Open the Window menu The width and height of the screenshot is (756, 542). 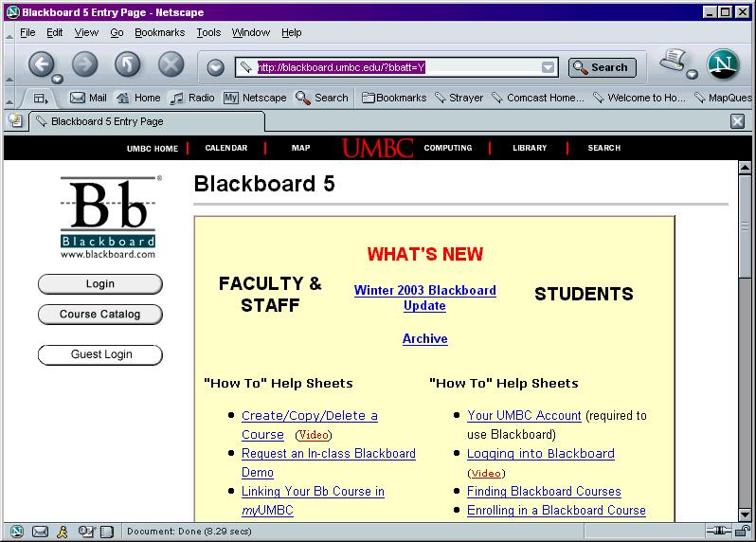(x=251, y=33)
